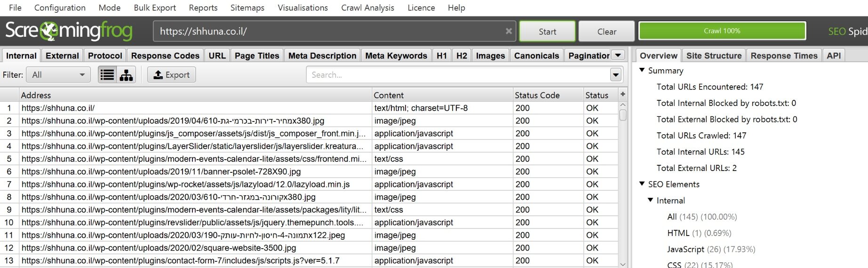Viewport: 868px width, 268px height.
Task: Open the Sitemaps menu
Action: coord(247,8)
